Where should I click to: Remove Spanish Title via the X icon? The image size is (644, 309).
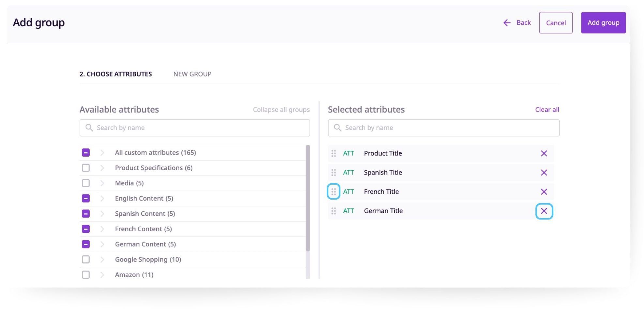coord(544,173)
